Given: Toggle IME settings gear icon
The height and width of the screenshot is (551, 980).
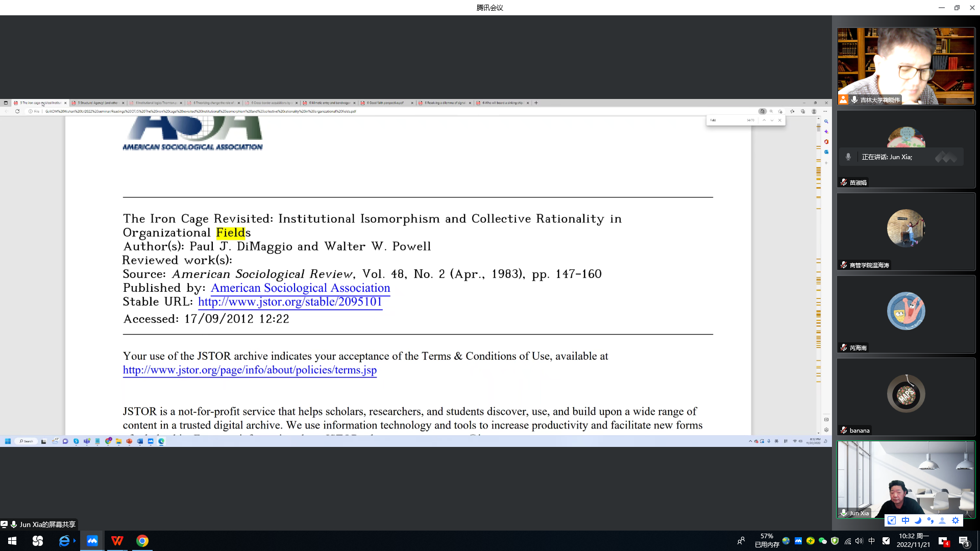Looking at the screenshot, I should (955, 520).
